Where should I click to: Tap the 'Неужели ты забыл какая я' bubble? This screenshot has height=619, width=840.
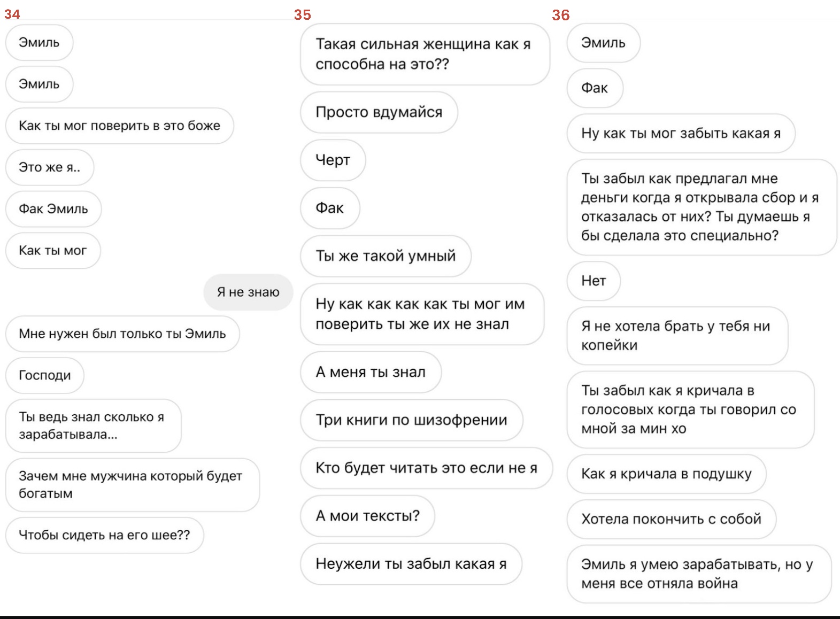point(411,564)
